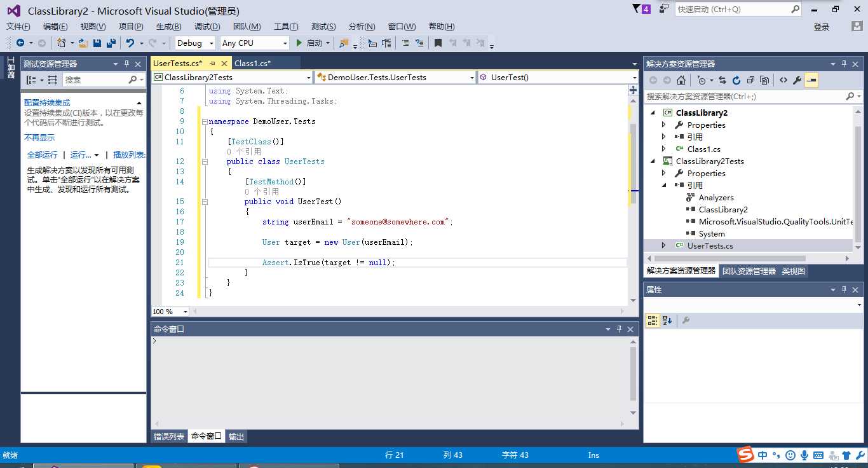Toggle the Categorized view in Properties

coord(653,320)
